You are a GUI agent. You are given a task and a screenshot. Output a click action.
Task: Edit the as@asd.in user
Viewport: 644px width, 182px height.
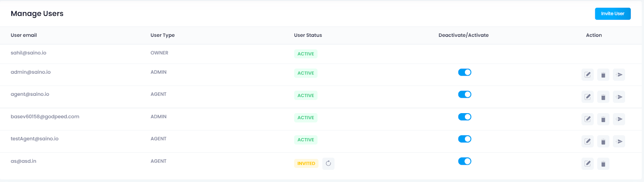click(588, 164)
